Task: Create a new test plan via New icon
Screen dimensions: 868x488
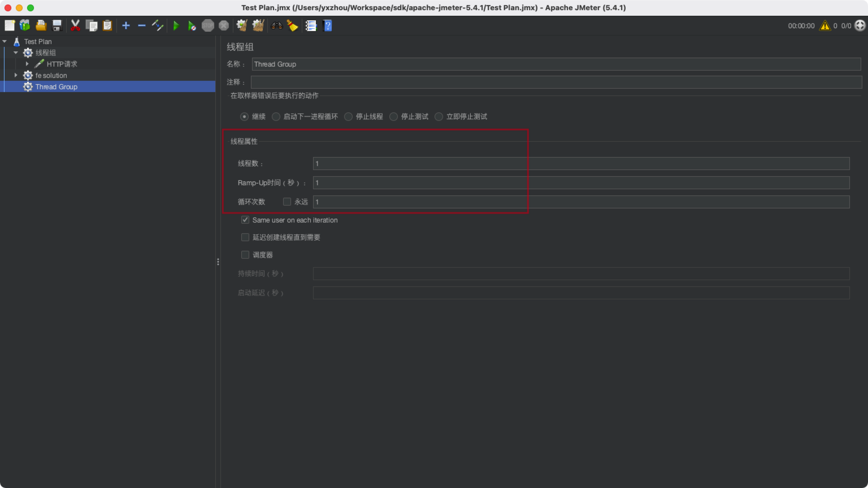Action: point(9,26)
